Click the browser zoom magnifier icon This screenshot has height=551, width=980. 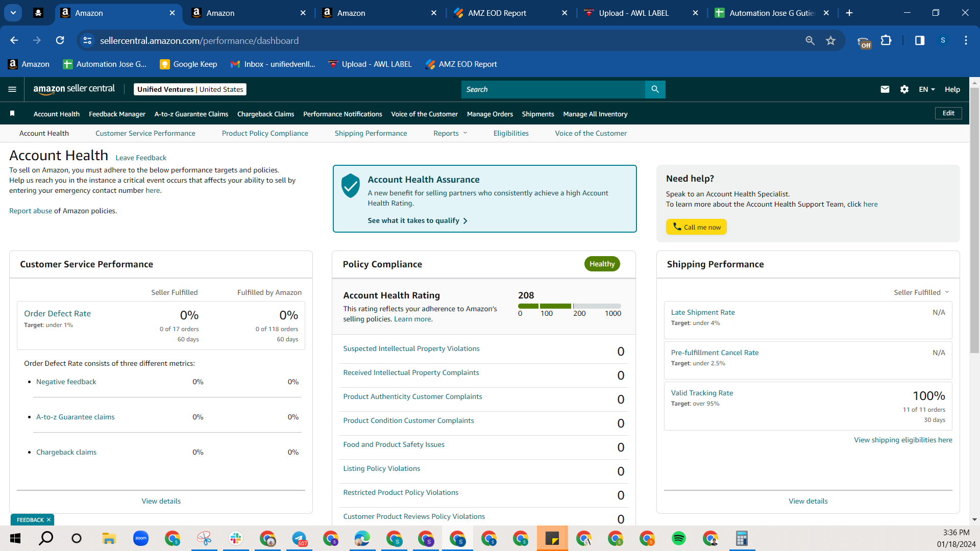pos(810,40)
